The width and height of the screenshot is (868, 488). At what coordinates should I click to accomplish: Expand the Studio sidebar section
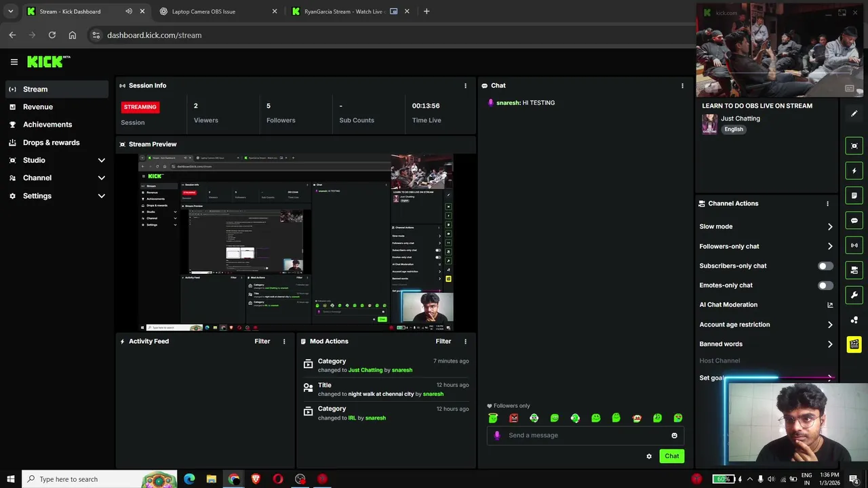101,161
